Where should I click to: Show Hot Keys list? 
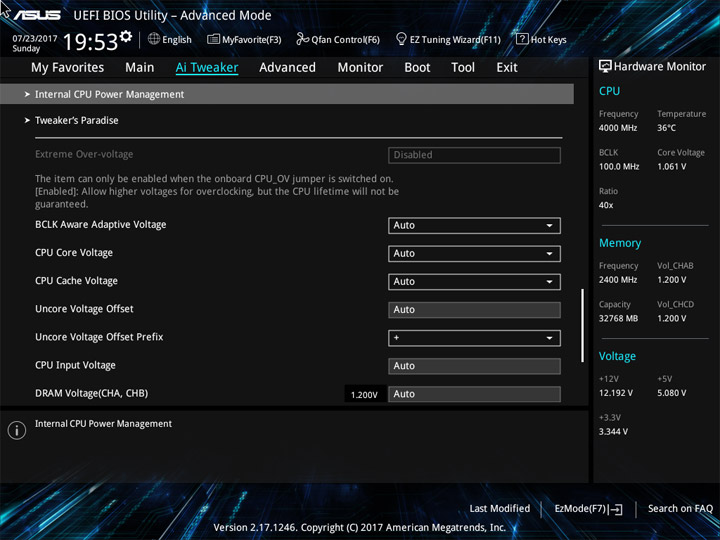[x=541, y=39]
